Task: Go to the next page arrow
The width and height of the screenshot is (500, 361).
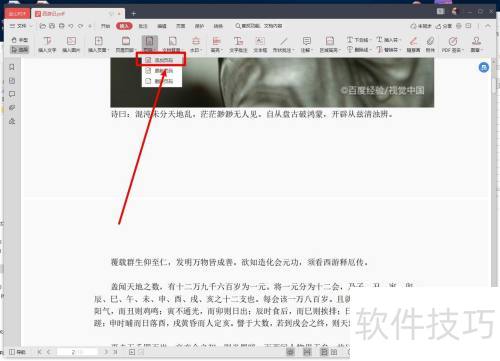Action: (106, 352)
